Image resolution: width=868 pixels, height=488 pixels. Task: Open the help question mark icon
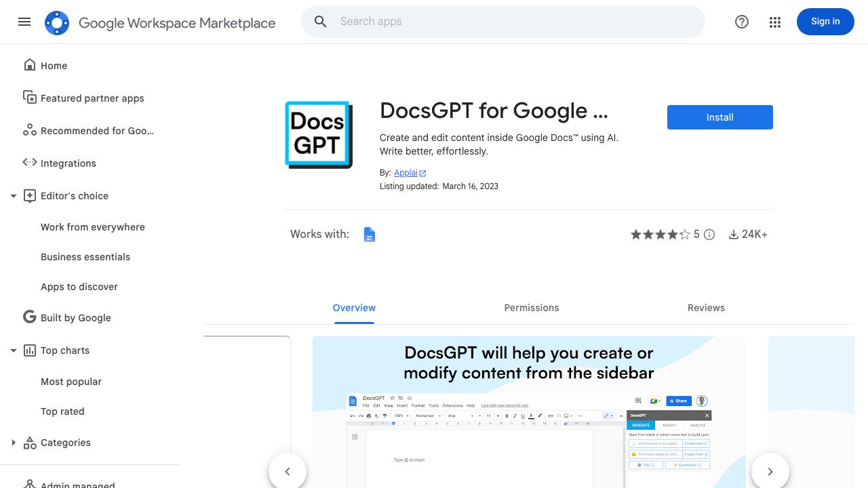pos(742,22)
